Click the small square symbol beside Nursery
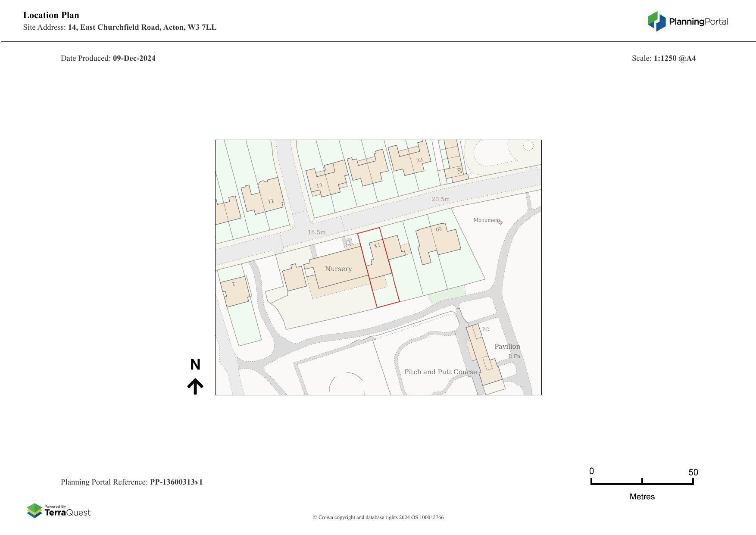This screenshot has height=535, width=756. (x=348, y=243)
